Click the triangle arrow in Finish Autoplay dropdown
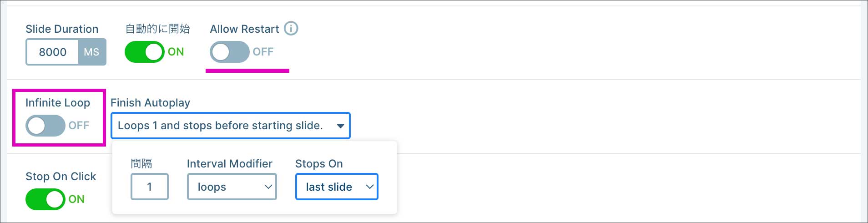The image size is (868, 223). (340, 126)
